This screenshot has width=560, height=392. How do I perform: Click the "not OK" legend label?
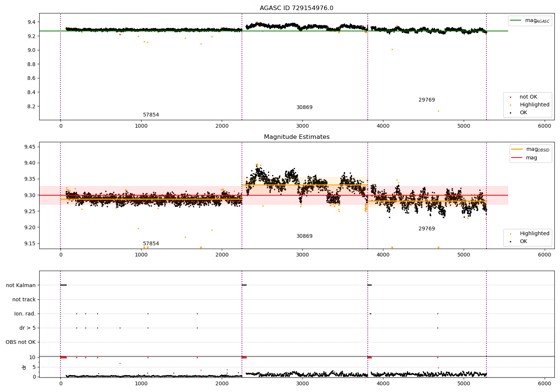tap(528, 97)
